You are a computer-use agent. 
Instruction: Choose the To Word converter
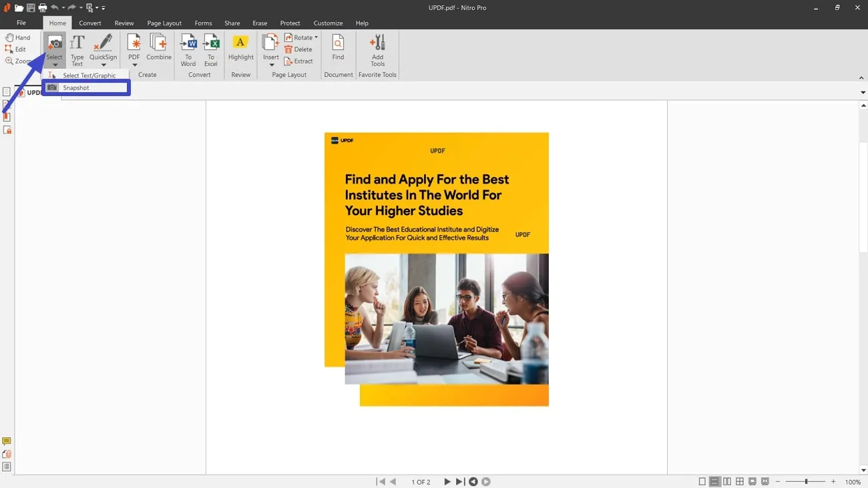click(x=188, y=49)
